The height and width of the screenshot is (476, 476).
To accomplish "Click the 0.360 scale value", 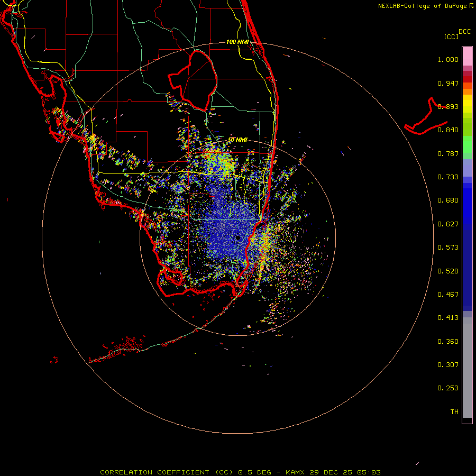I will click(x=448, y=342).
